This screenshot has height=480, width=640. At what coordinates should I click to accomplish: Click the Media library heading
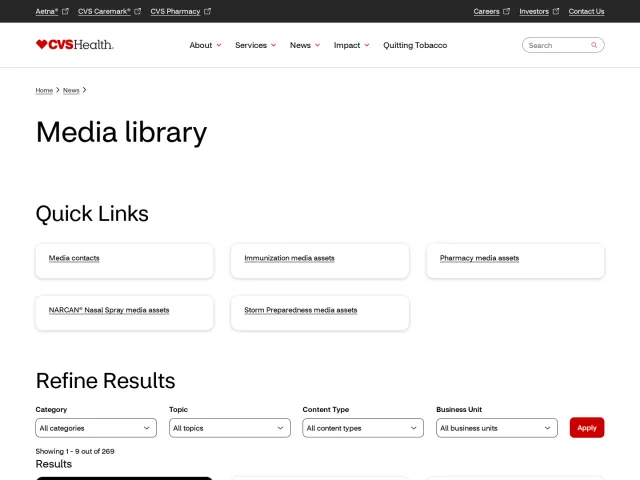[121, 133]
